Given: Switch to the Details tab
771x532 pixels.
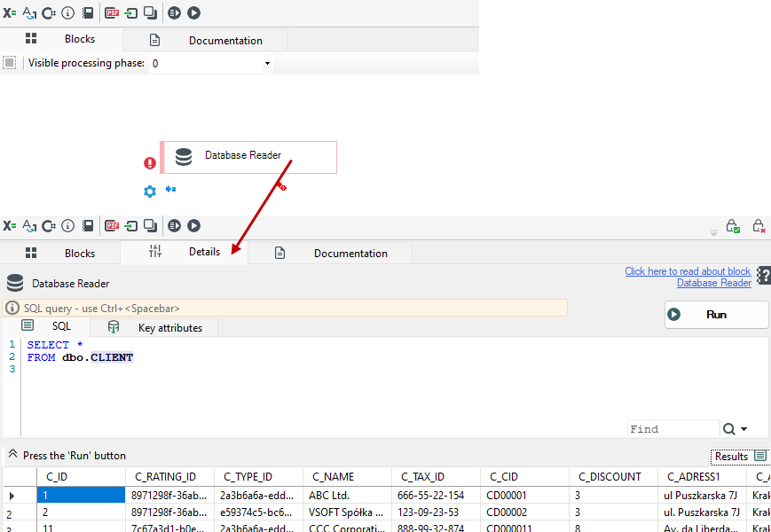Looking at the screenshot, I should click(184, 252).
